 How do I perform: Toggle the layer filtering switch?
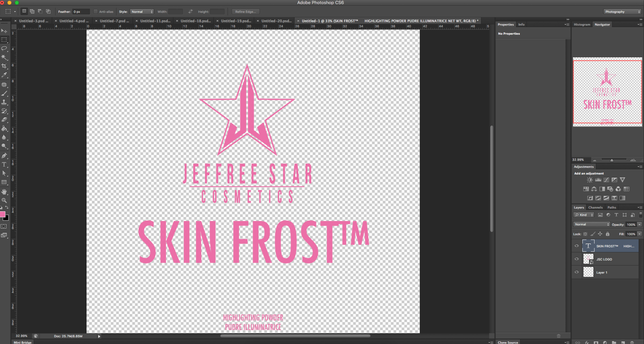(641, 214)
